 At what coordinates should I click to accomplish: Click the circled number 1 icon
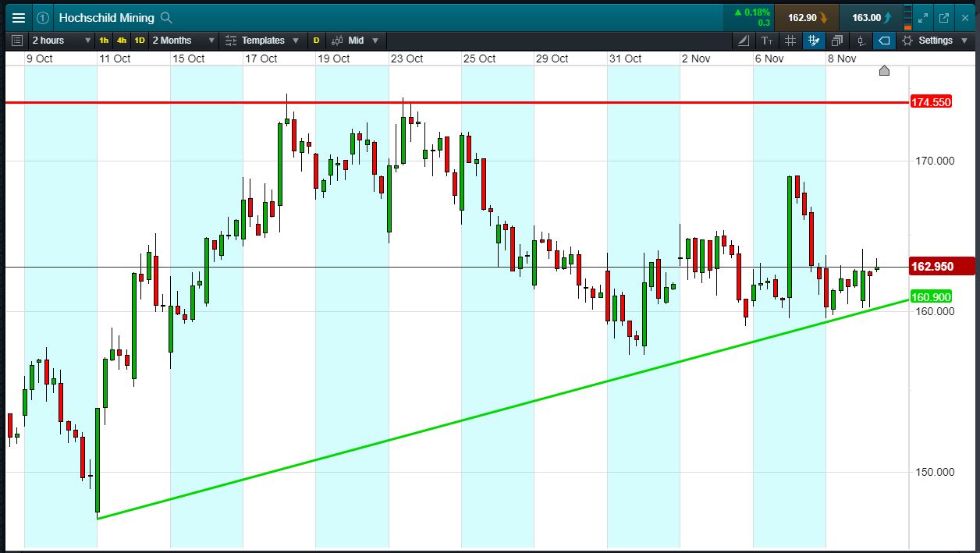pos(43,18)
